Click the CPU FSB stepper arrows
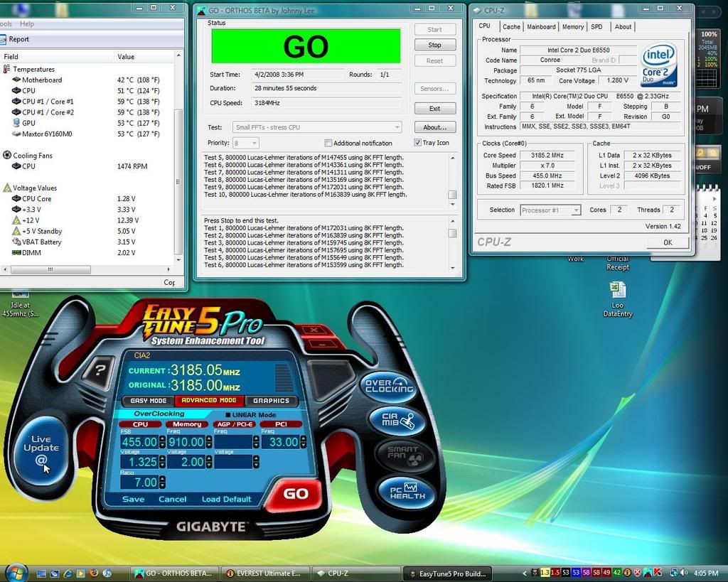This screenshot has width=728, height=582. tap(161, 441)
